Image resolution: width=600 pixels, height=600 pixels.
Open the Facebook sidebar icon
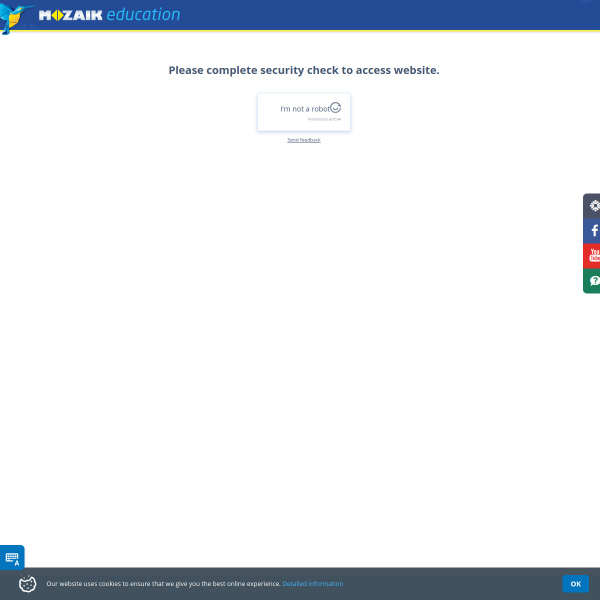coord(592,231)
